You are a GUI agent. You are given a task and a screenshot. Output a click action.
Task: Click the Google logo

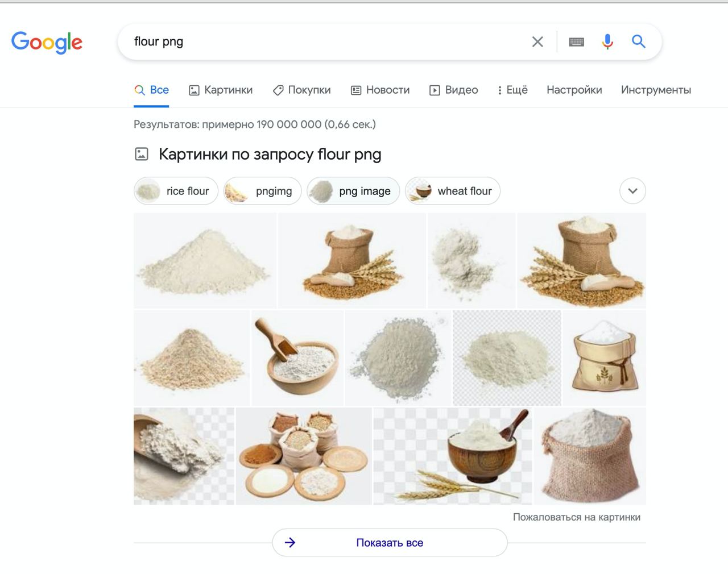coord(47,42)
